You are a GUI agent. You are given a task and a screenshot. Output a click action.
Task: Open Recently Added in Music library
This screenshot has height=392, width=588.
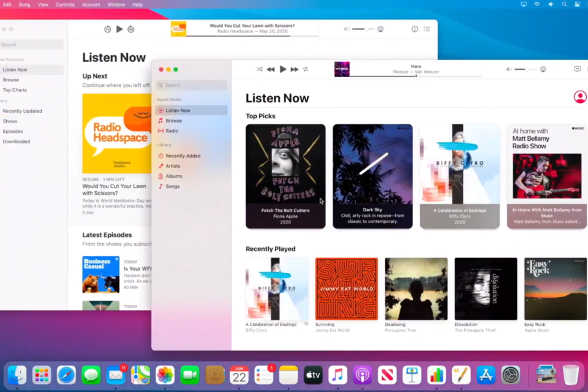183,156
